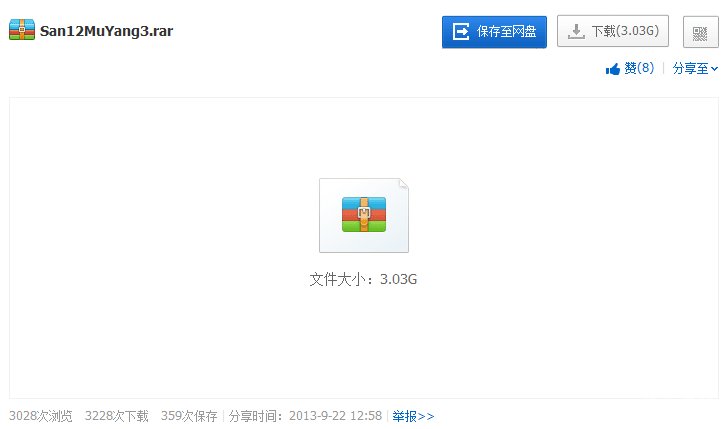Click the 359次保存 save count
This screenshot has width=726, height=429.
click(x=189, y=416)
